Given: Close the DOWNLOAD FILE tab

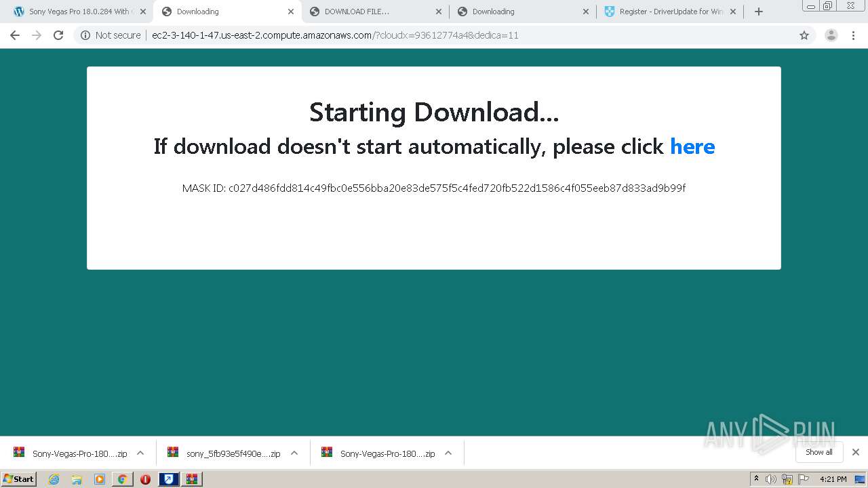Looking at the screenshot, I should tap(438, 12).
